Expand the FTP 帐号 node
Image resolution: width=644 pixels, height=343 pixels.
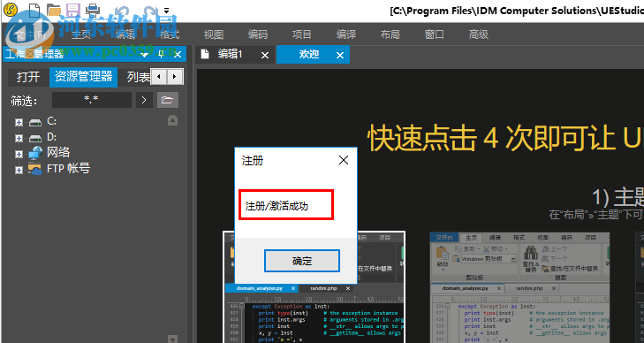point(19,170)
